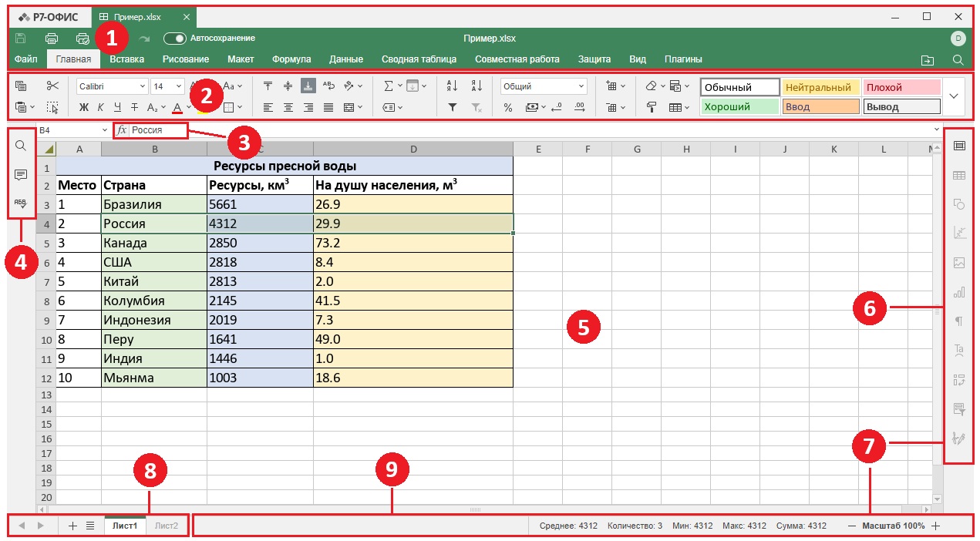Screen dimensions: 980x541
Task: Click the Print icon in the title bar
Action: tap(52, 39)
